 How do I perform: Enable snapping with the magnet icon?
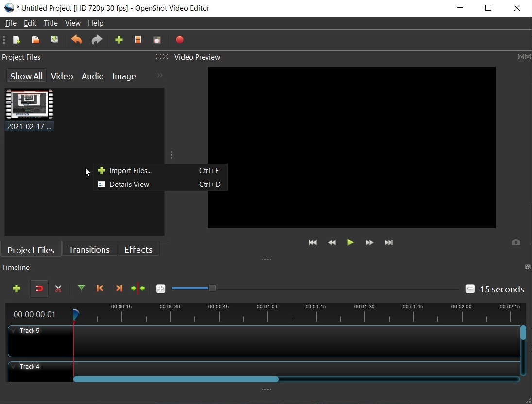39,288
